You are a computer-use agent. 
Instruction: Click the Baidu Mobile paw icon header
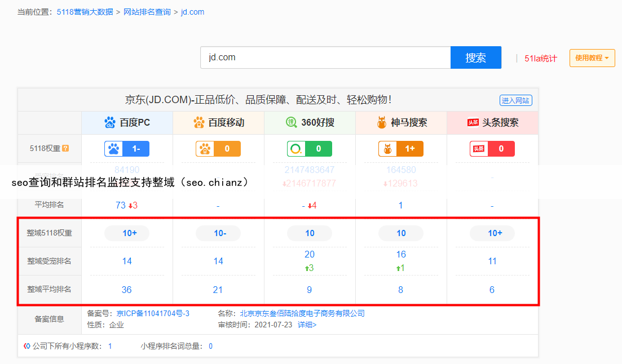(x=198, y=122)
